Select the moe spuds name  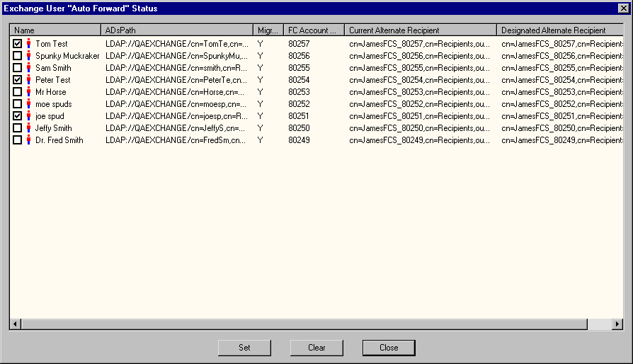tap(53, 104)
